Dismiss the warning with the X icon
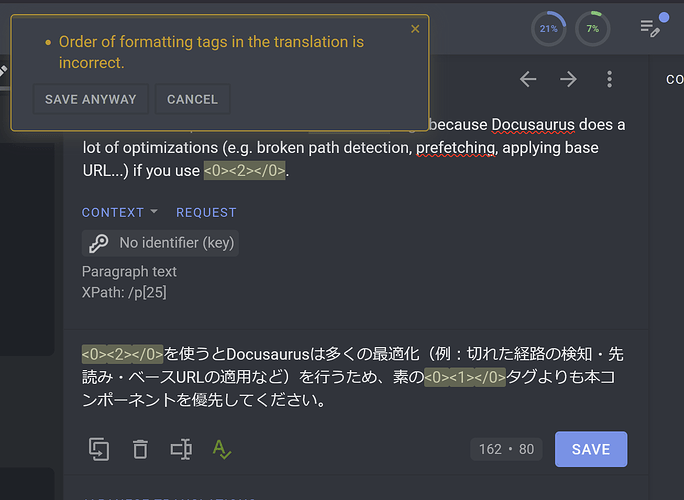The width and height of the screenshot is (684, 500). [x=416, y=29]
